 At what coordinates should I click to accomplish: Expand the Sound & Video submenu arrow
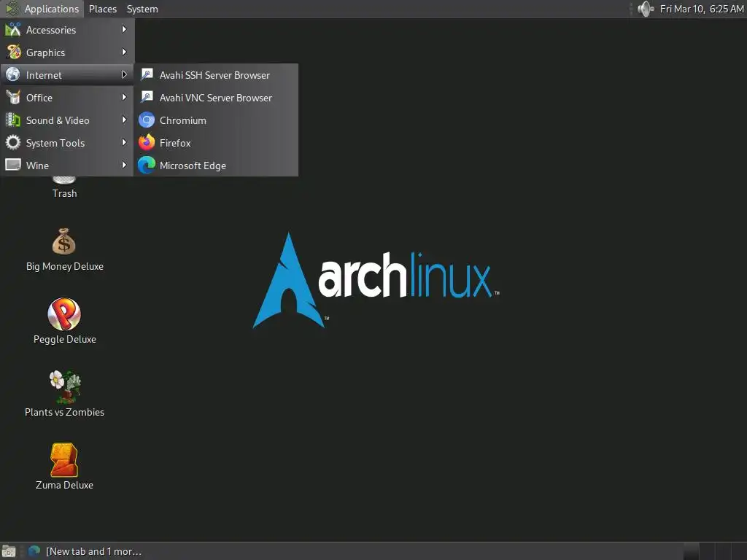pyautogui.click(x=124, y=120)
